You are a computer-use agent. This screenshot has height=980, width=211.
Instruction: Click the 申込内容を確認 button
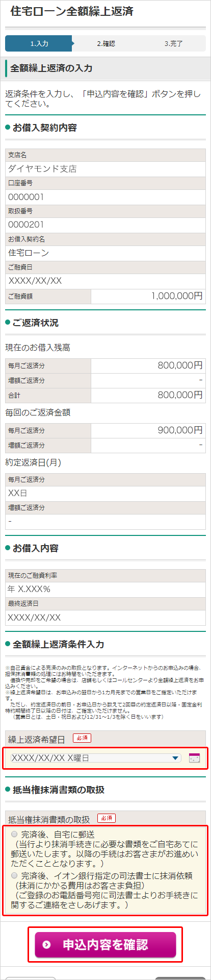point(106,945)
